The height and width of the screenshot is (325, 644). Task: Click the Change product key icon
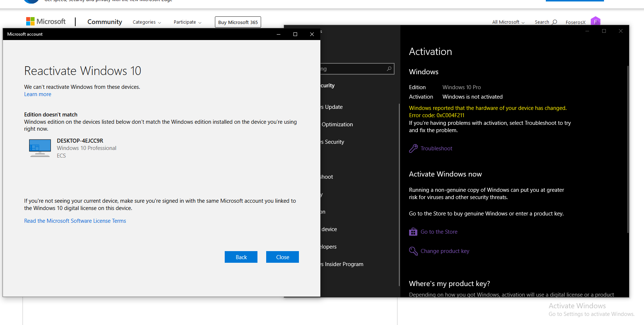(x=413, y=251)
